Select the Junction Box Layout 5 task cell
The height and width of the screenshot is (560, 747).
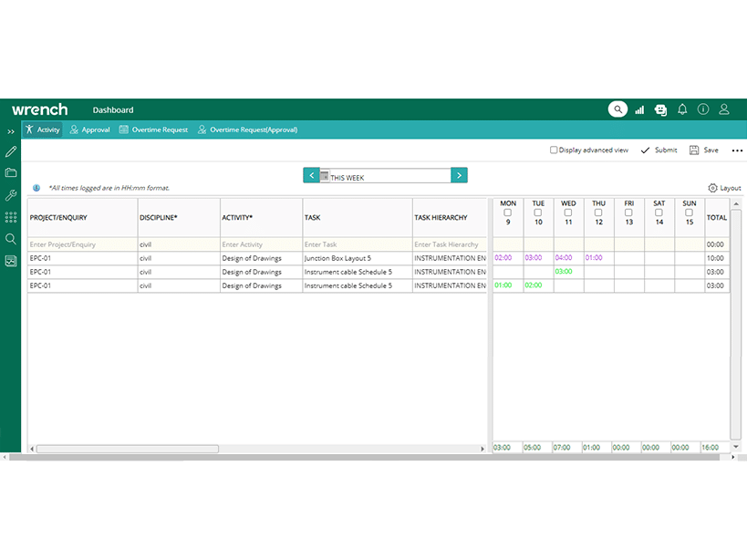(x=358, y=258)
